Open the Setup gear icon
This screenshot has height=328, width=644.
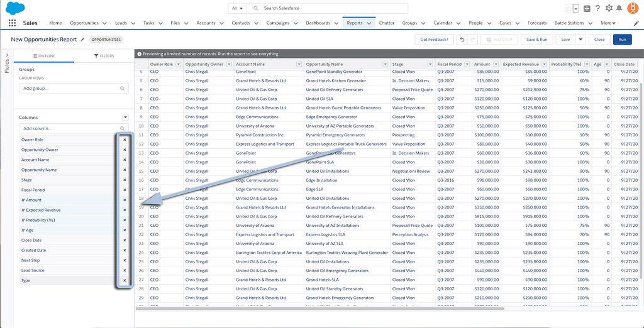coord(608,8)
